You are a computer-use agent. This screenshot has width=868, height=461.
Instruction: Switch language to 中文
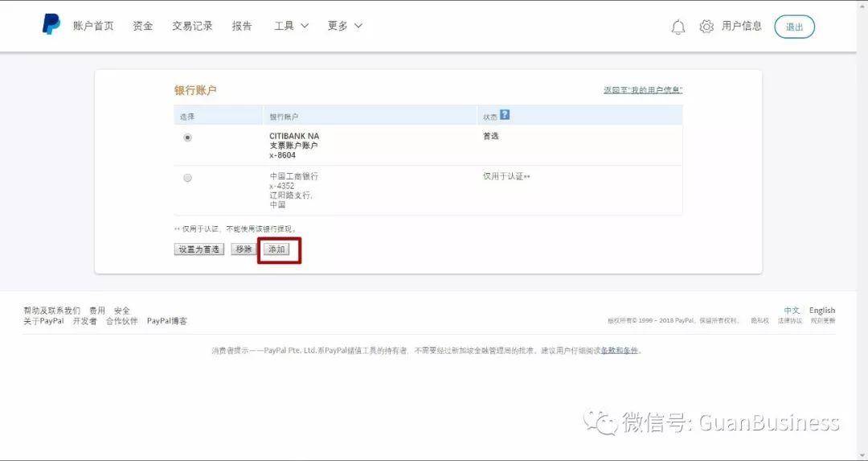pos(792,311)
